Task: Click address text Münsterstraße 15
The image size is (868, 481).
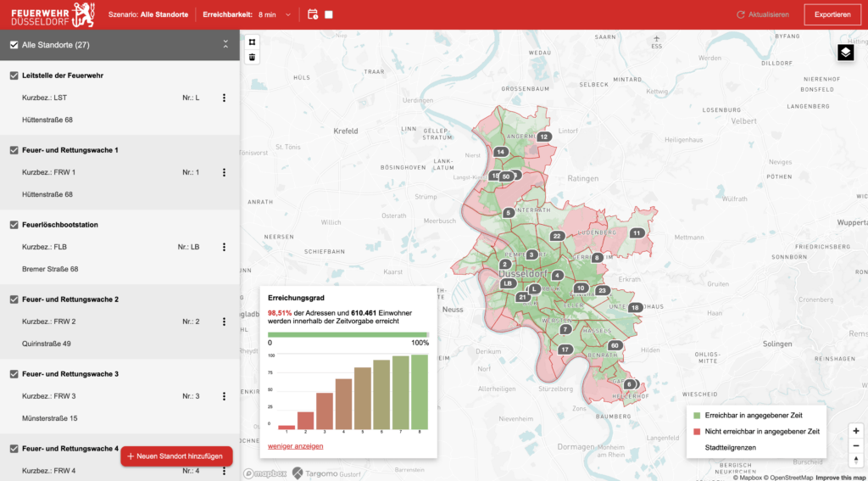Action: coord(49,418)
